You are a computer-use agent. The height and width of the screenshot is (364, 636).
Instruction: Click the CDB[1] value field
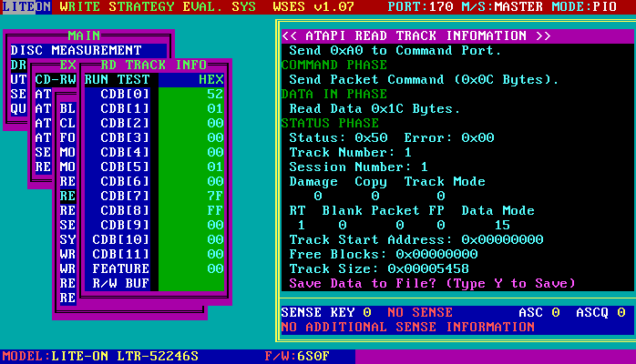point(214,108)
